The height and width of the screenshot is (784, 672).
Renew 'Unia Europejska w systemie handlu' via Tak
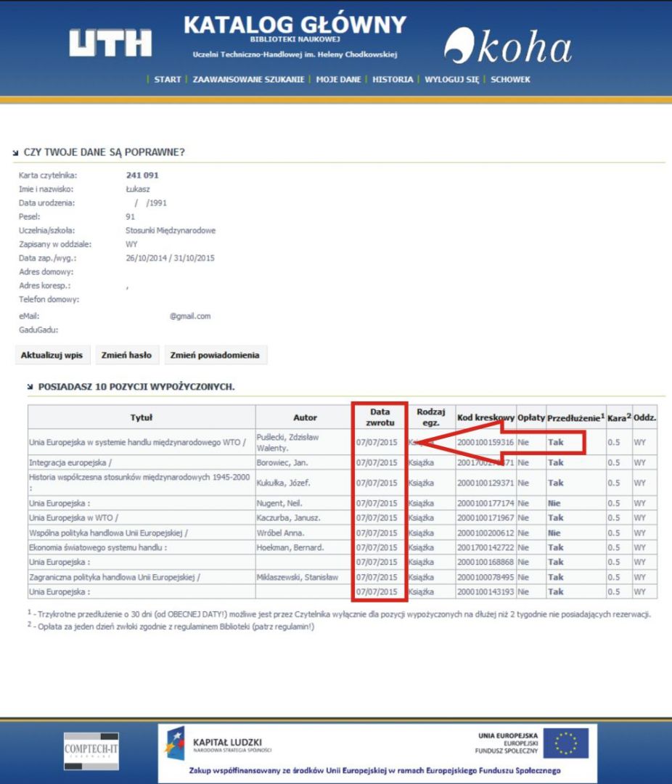click(555, 442)
